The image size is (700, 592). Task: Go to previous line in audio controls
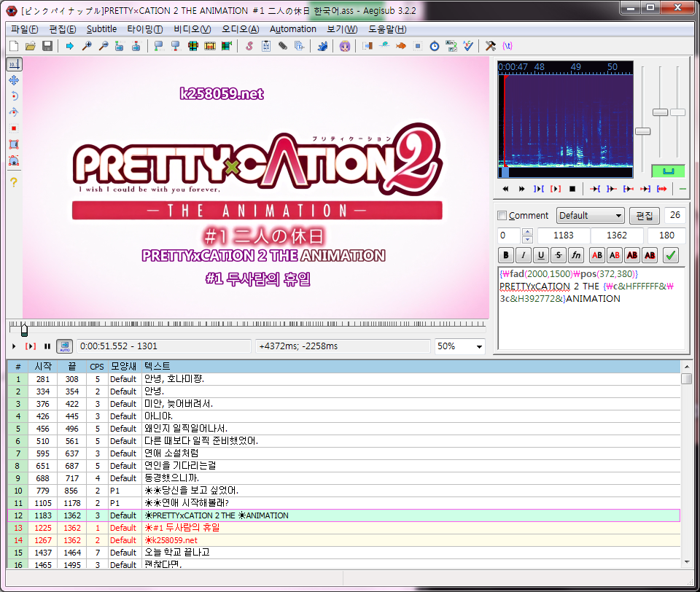505,190
